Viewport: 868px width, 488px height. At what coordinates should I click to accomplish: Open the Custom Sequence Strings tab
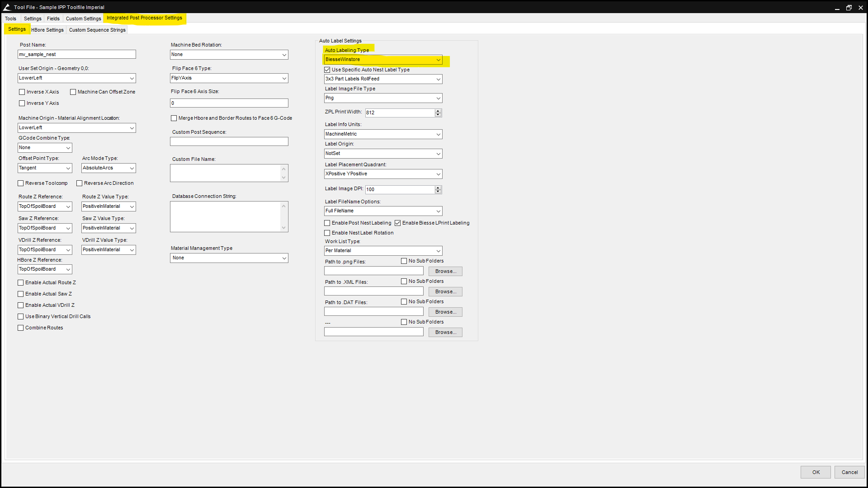click(x=97, y=30)
